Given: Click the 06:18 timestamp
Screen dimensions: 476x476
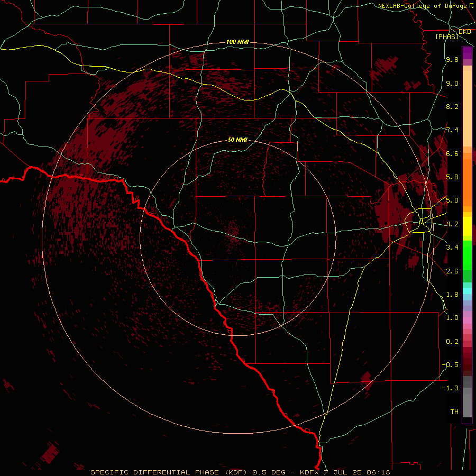Looking at the screenshot, I should (x=378, y=472).
